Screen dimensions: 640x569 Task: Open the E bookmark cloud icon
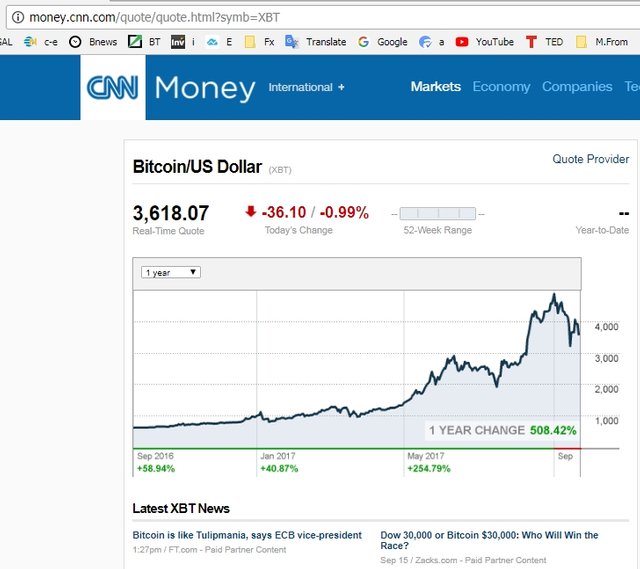click(212, 42)
